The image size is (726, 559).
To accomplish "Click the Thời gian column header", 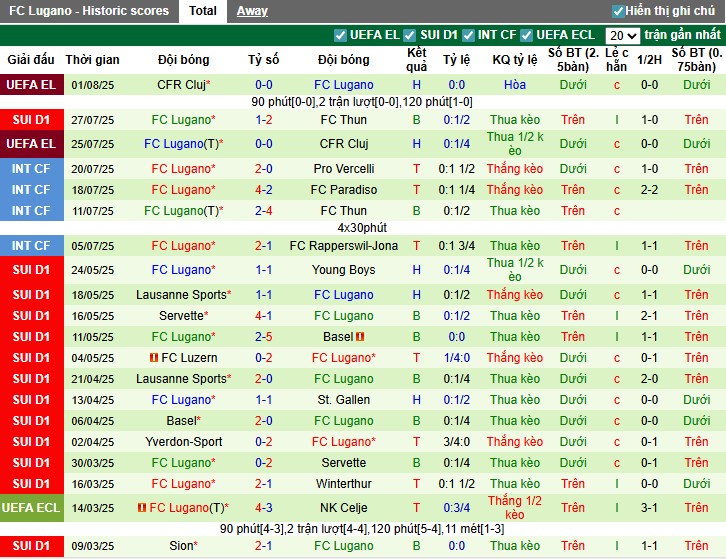I will click(92, 60).
